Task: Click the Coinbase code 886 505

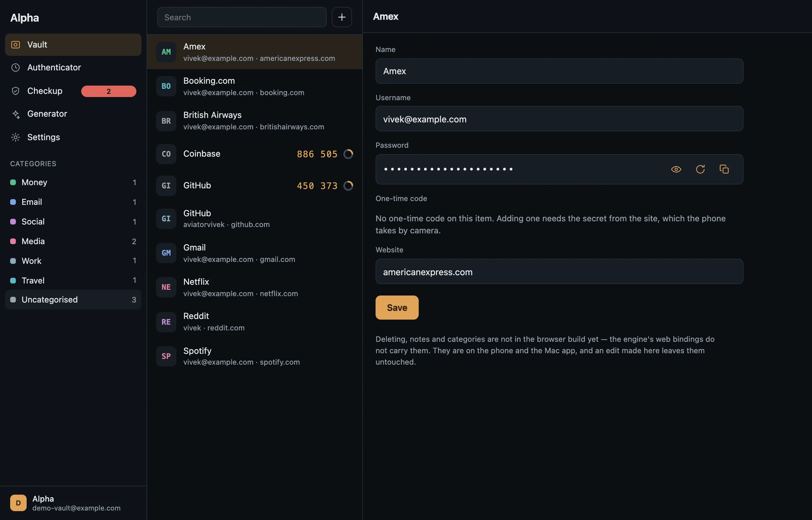Action: (317, 154)
